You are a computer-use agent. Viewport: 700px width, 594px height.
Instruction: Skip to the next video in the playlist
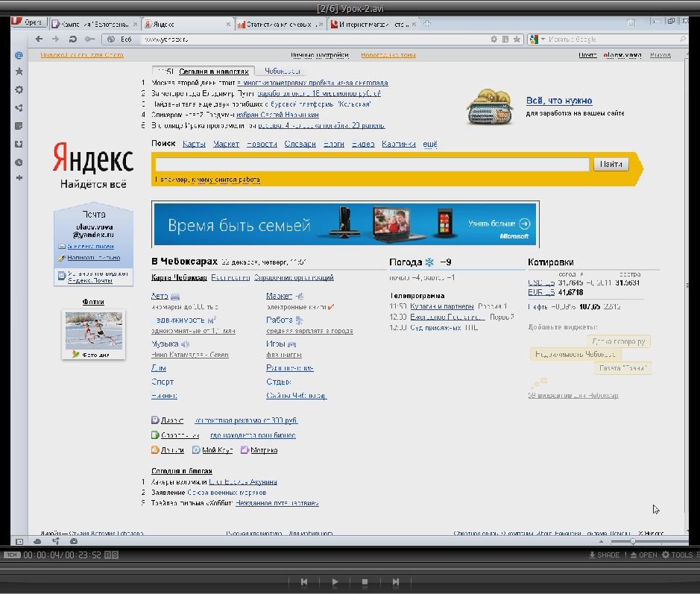point(396,581)
